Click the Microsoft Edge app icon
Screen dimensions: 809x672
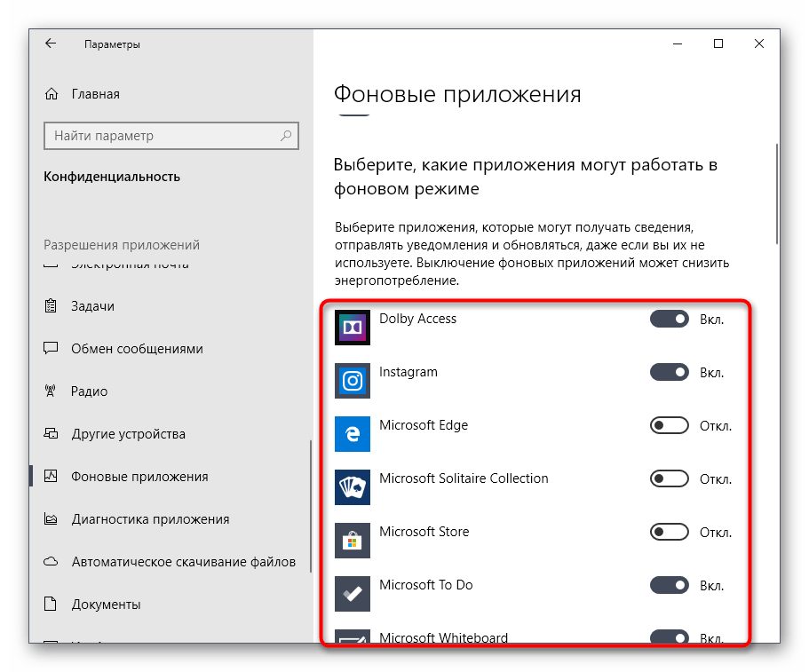click(x=352, y=433)
